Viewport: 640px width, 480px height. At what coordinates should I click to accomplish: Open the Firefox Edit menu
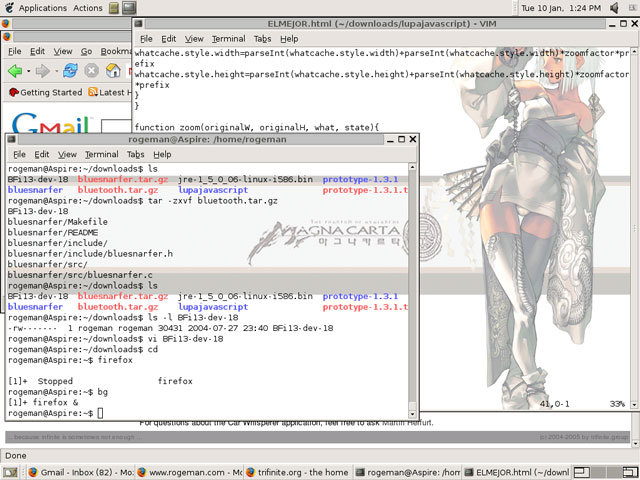click(x=37, y=51)
